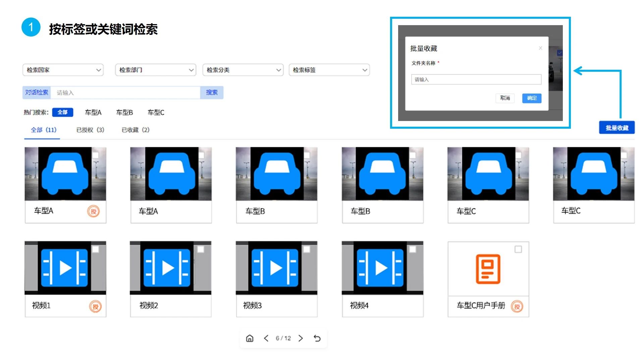This screenshot has height=362, width=644.
Task: Click the home icon in the page navigator
Action: click(250, 338)
